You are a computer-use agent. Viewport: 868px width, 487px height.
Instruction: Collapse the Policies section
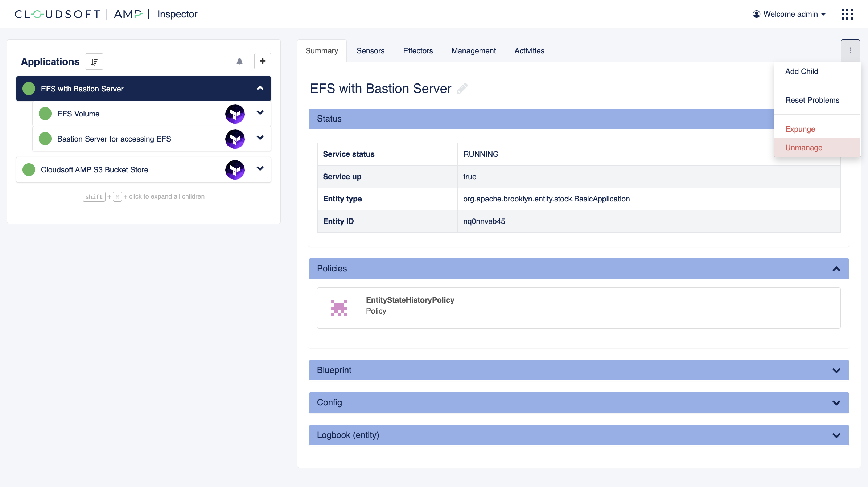pos(836,269)
